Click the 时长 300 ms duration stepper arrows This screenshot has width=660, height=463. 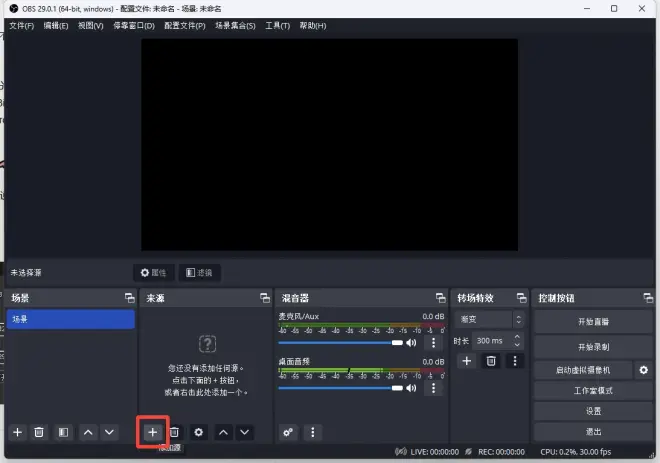[x=517, y=340]
